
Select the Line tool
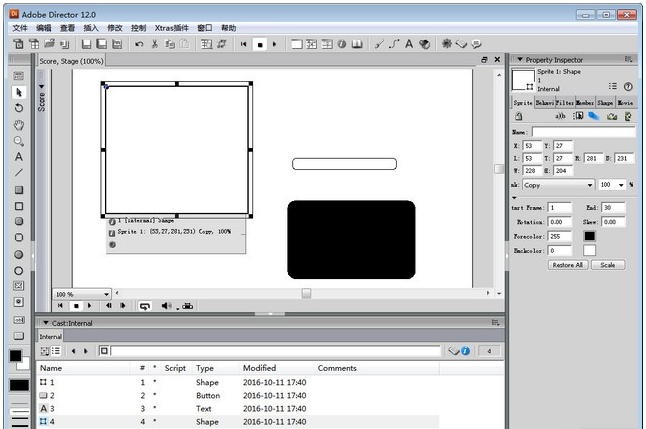point(19,173)
